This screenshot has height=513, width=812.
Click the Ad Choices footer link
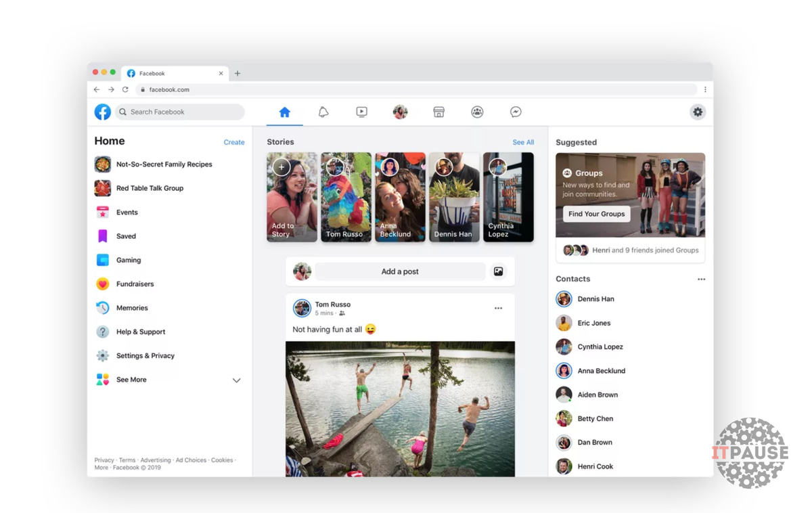[x=191, y=460]
